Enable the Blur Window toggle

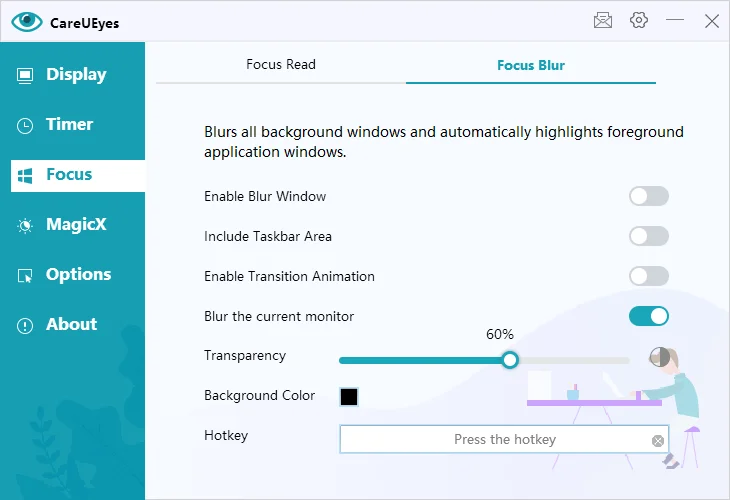(x=648, y=196)
